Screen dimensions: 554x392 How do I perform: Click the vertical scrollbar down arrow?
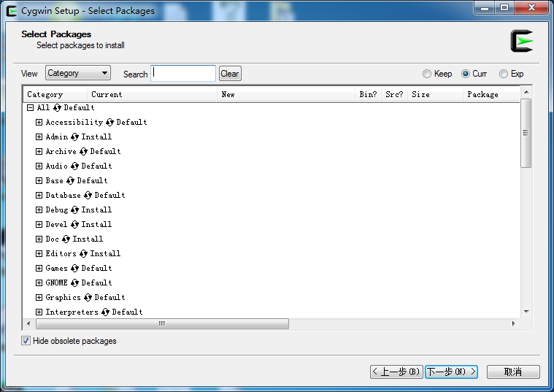[x=526, y=312]
